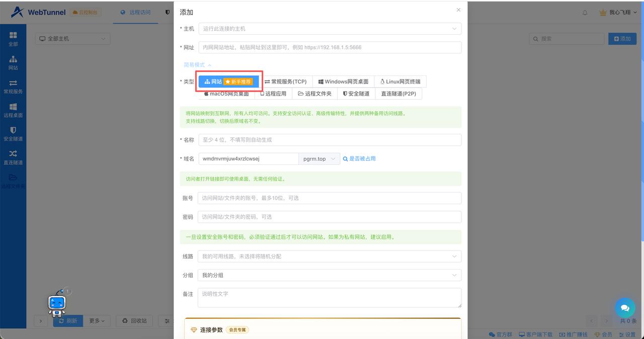
Task: Collapse the 简易模式 toggle
Action: click(197, 65)
